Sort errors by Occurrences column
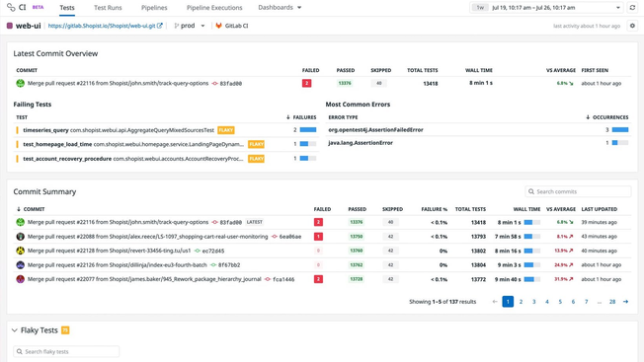This screenshot has width=644, height=362. (607, 117)
